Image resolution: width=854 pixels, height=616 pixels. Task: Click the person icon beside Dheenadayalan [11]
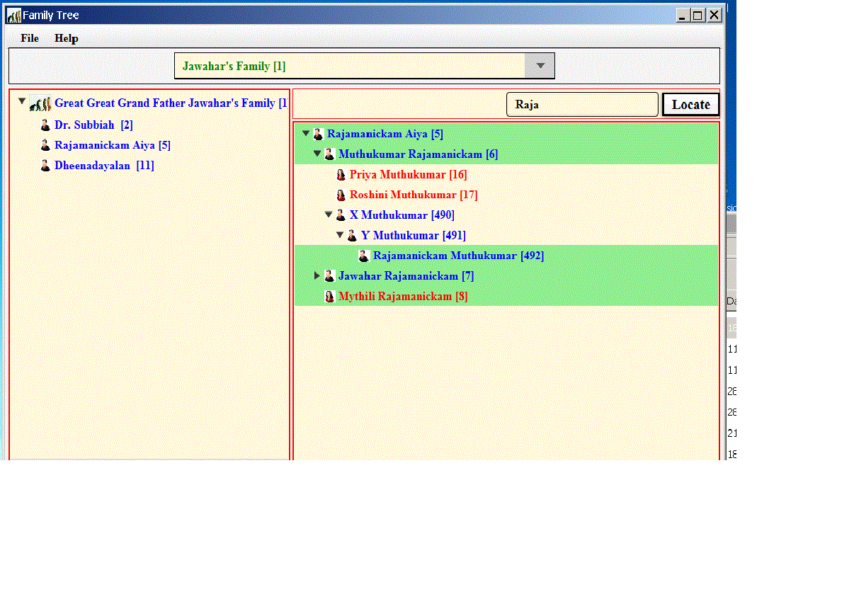[45, 165]
